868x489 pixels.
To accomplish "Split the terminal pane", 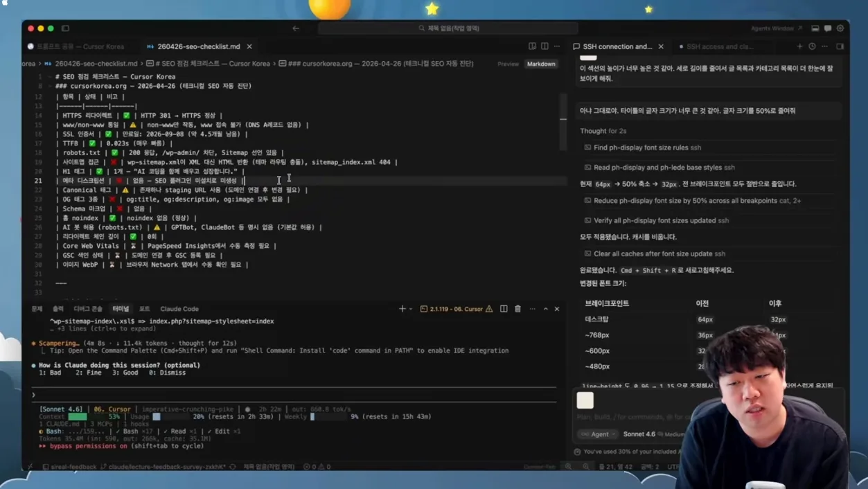I will [x=504, y=309].
